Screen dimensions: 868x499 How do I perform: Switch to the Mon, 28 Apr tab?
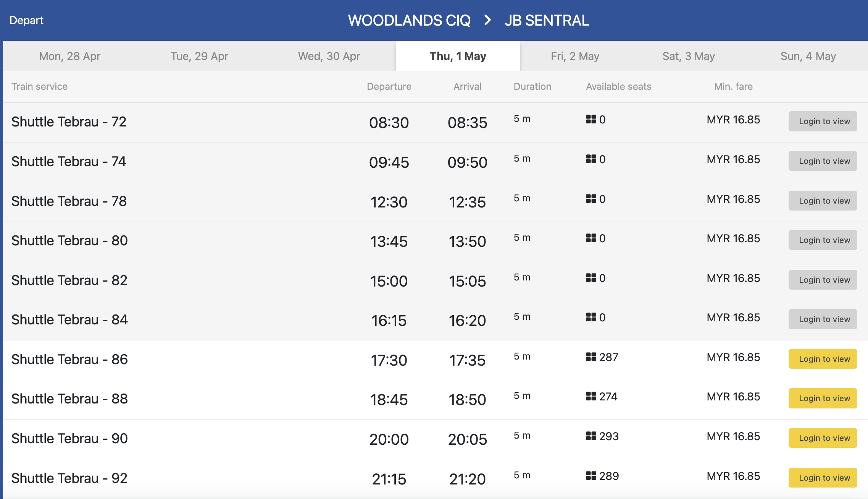(69, 56)
